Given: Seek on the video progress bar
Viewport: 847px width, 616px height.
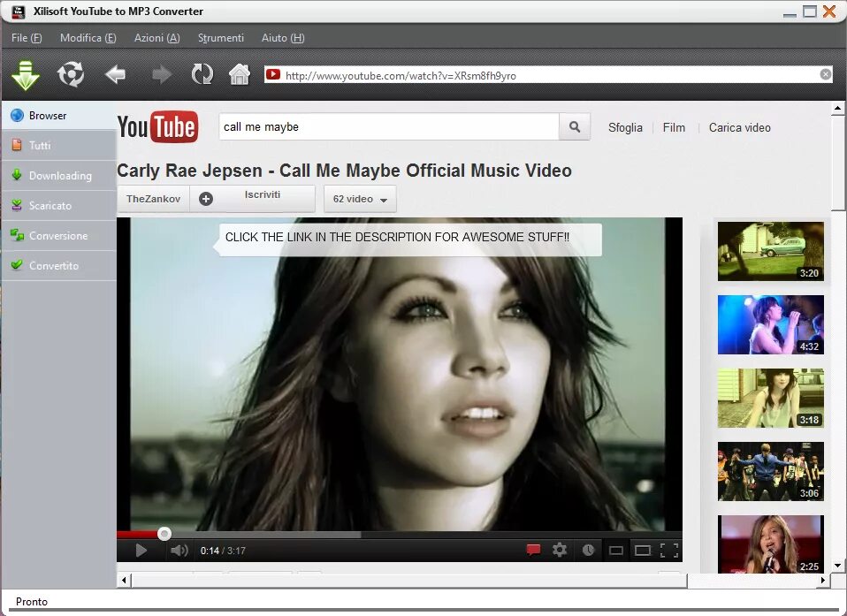Looking at the screenshot, I should (x=400, y=535).
